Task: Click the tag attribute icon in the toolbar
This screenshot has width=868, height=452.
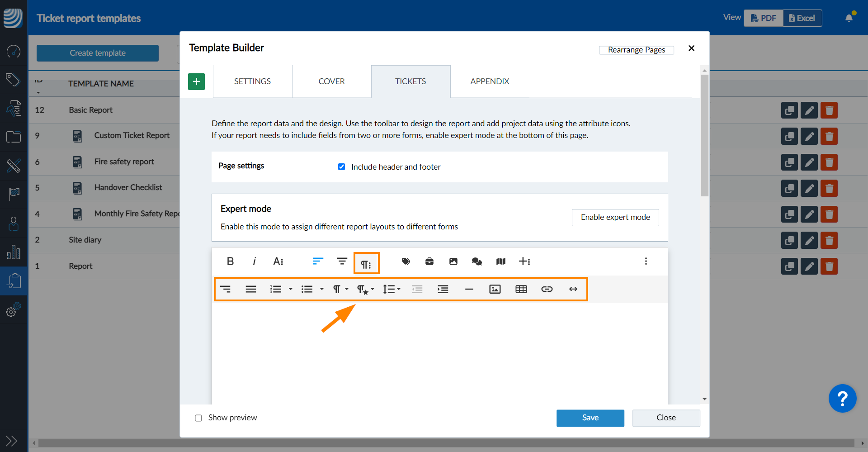Action: click(x=406, y=262)
